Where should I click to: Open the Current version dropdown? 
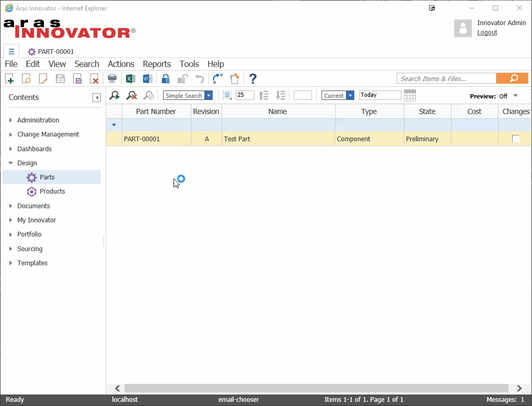click(x=350, y=95)
